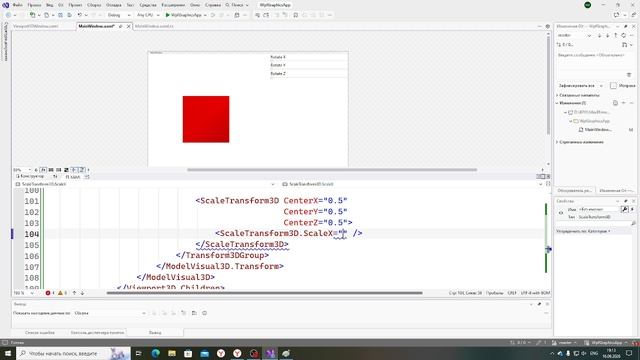Open the Тест menu

(x=130, y=5)
